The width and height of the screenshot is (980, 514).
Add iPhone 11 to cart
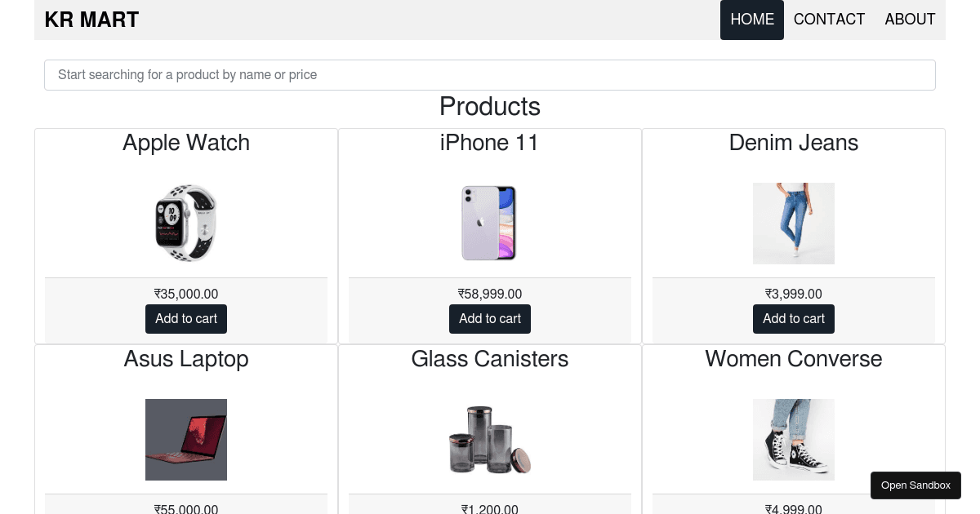[490, 319]
